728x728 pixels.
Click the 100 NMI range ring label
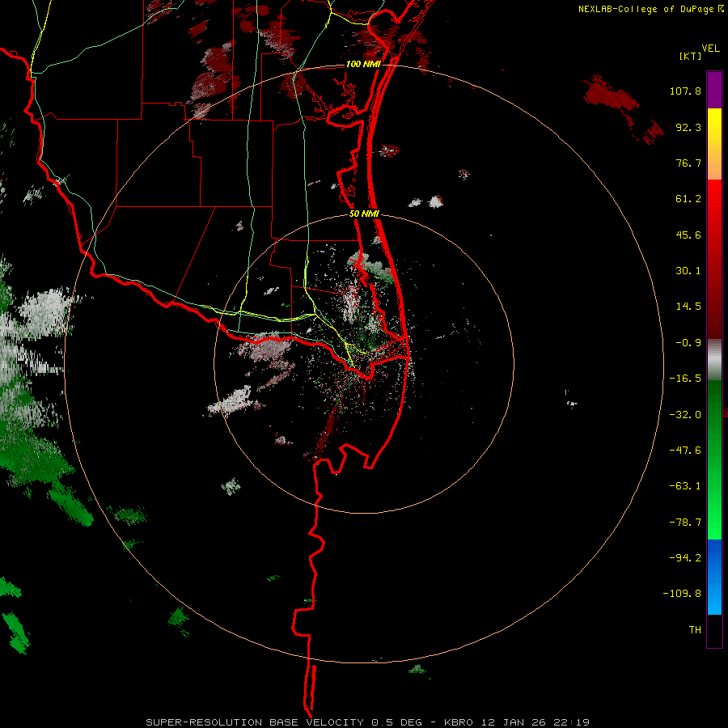pyautogui.click(x=363, y=64)
